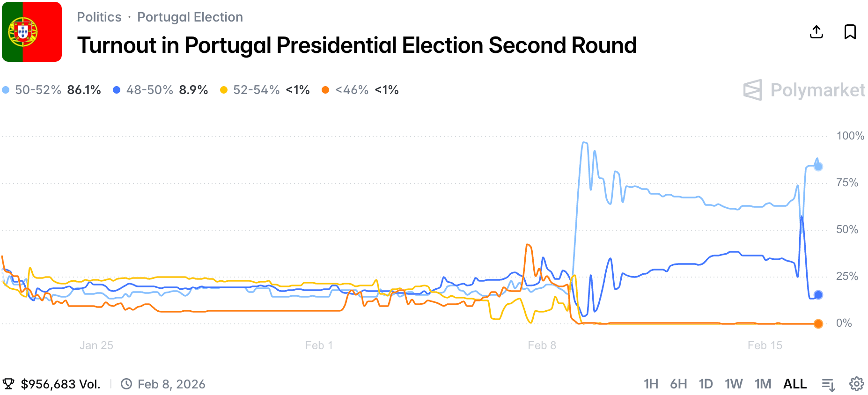
Task: Switch chart to 1D range
Action: 706,384
